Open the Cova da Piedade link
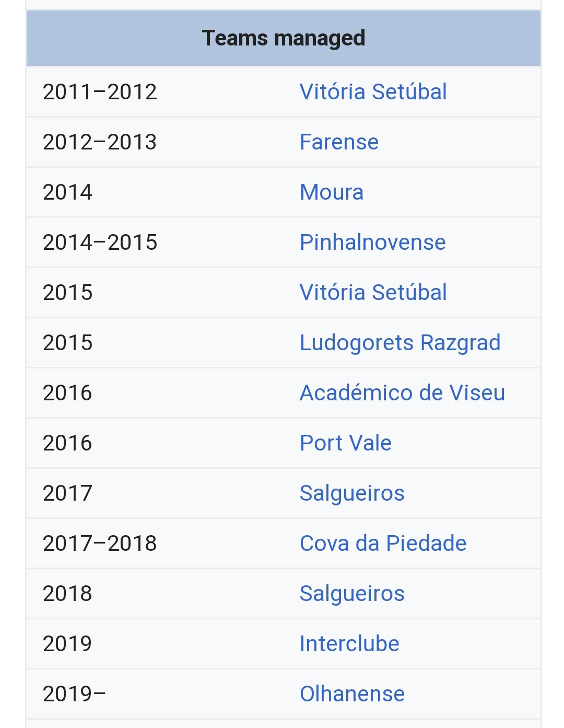 click(383, 544)
